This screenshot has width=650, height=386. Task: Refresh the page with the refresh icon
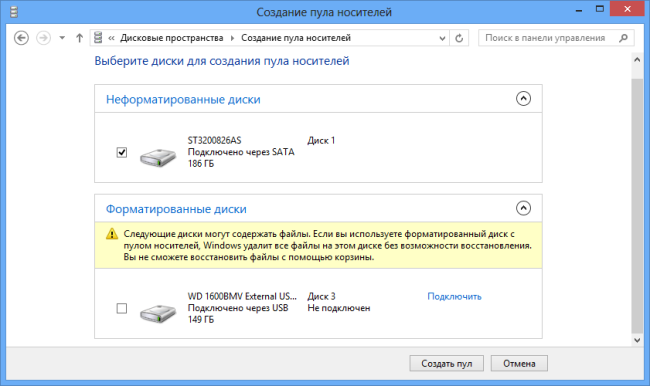tap(459, 38)
